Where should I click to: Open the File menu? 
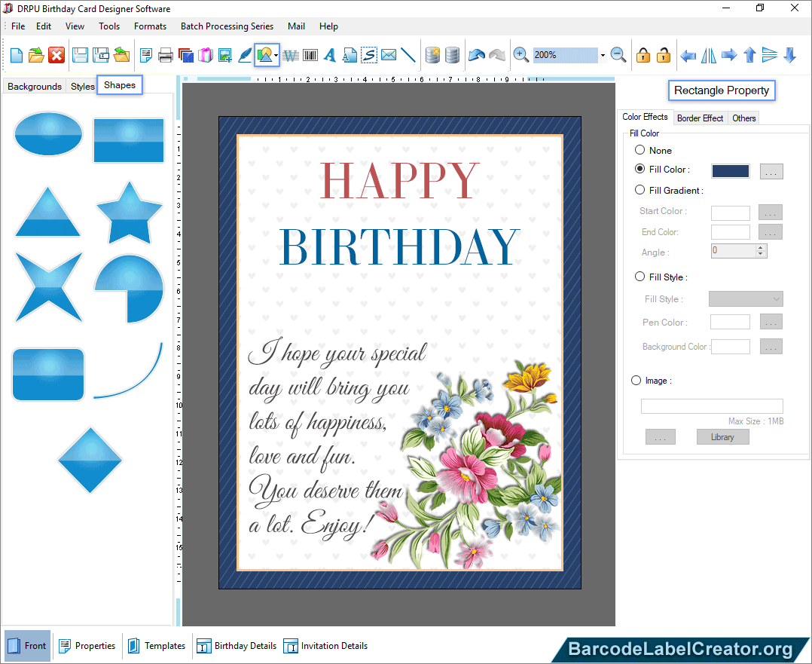click(x=18, y=26)
